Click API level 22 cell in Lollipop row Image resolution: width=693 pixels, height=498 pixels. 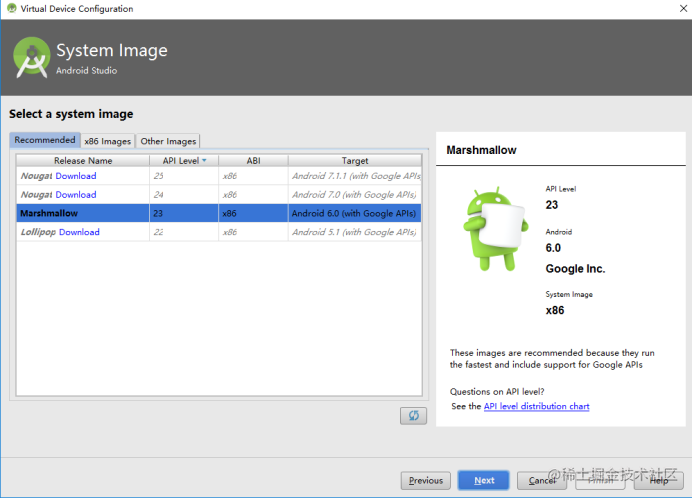click(184, 232)
